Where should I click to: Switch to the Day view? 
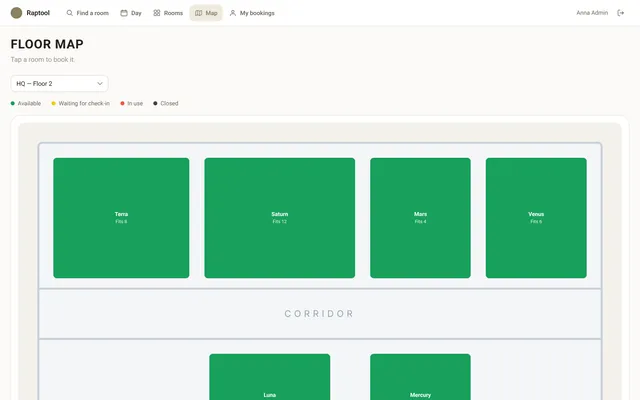pyautogui.click(x=131, y=13)
